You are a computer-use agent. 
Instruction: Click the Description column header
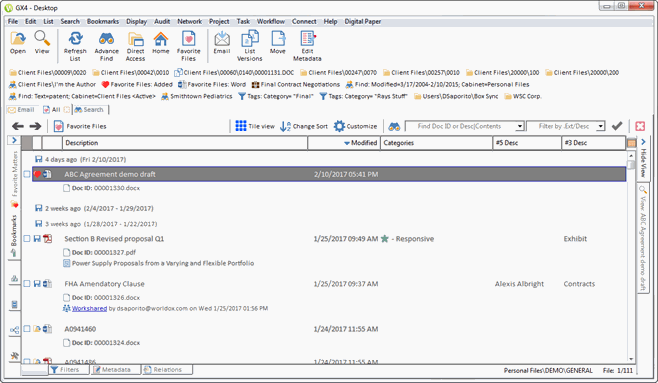[x=185, y=143]
